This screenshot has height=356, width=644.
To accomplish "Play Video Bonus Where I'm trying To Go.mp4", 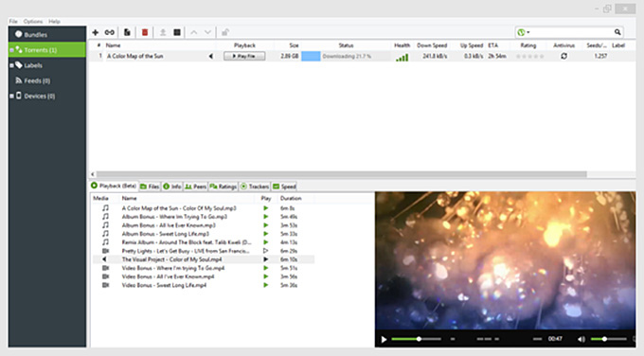I will (x=266, y=268).
